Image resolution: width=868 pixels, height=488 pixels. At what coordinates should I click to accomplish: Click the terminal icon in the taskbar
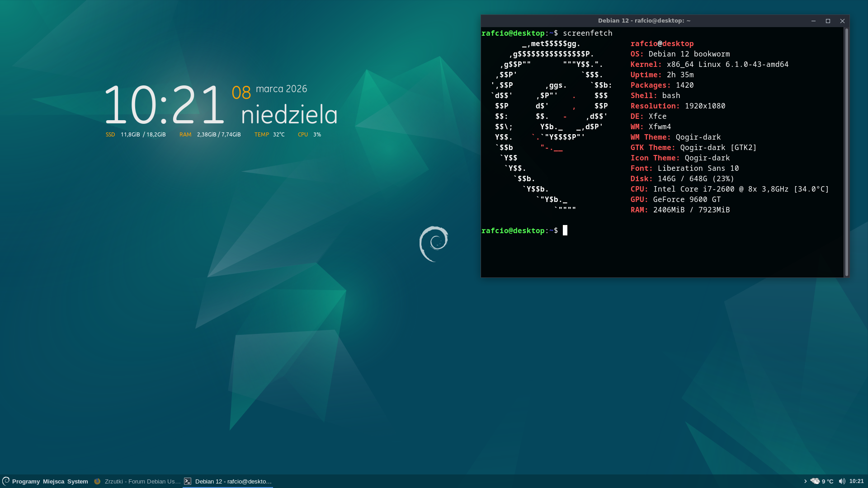(x=188, y=481)
